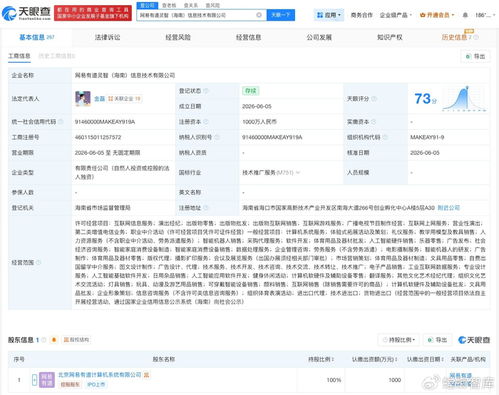This screenshot has width=499, height=395.
Task: Expand the 开通会员 membership menu
Action: tap(437, 15)
